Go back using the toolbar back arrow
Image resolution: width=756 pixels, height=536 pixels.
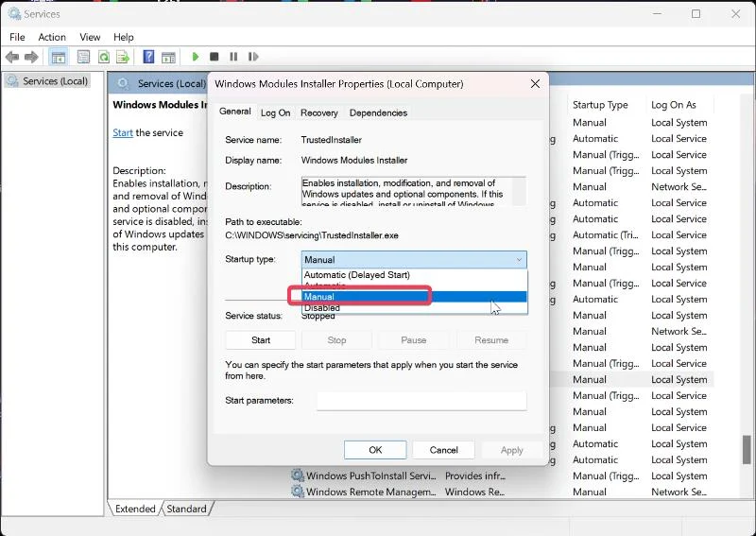[12, 57]
